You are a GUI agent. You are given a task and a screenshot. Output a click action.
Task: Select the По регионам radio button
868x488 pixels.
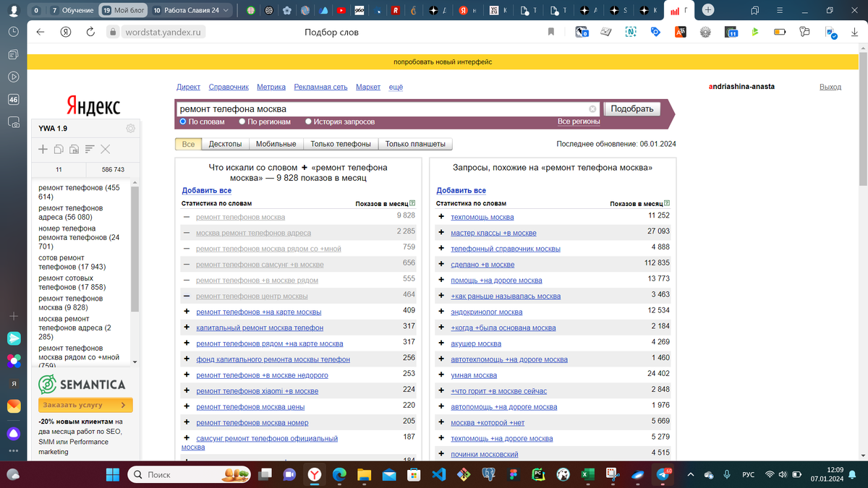click(x=242, y=122)
